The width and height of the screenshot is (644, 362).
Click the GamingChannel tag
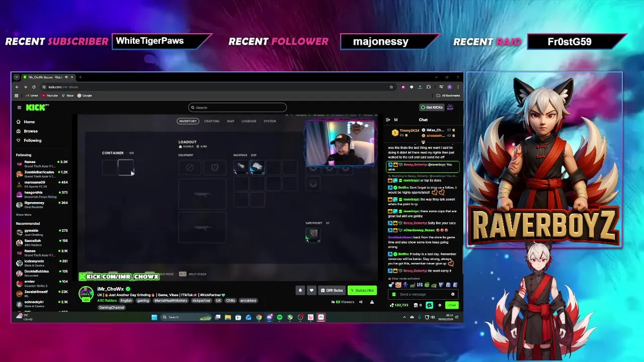111,307
